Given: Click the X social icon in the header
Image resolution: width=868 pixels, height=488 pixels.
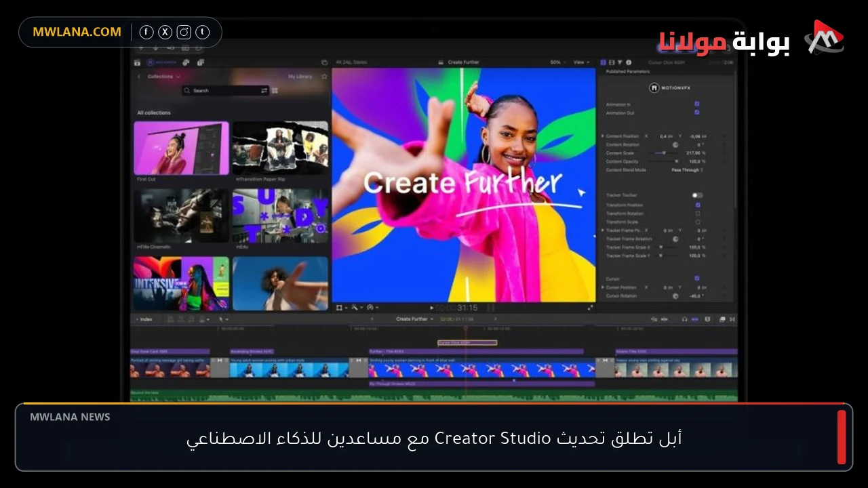Looking at the screenshot, I should tap(165, 32).
